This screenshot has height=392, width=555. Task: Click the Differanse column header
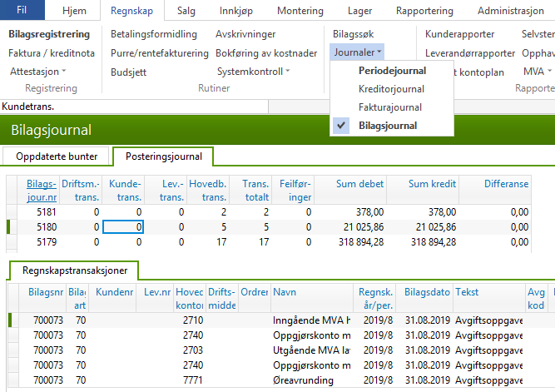coord(495,190)
